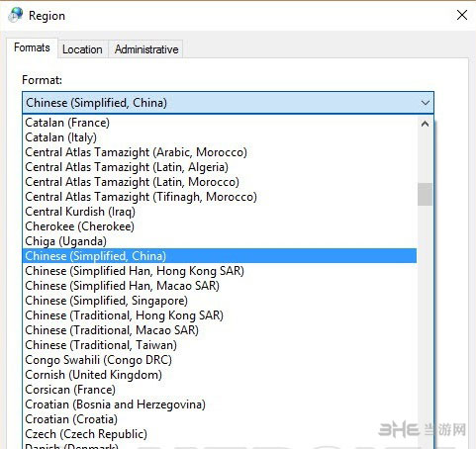
Task: Select highlighted Chinese (Simplified, China) entry
Action: [x=220, y=256]
